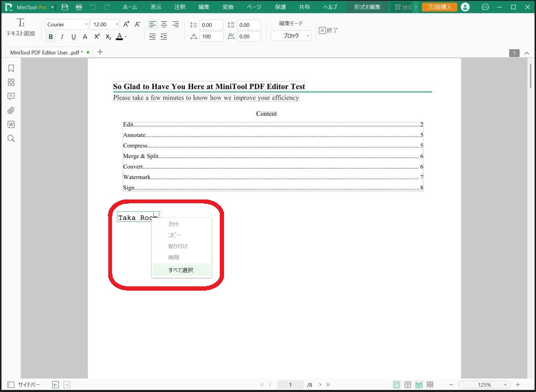
Task: Open the Comments sidebar panel
Action: 11,96
